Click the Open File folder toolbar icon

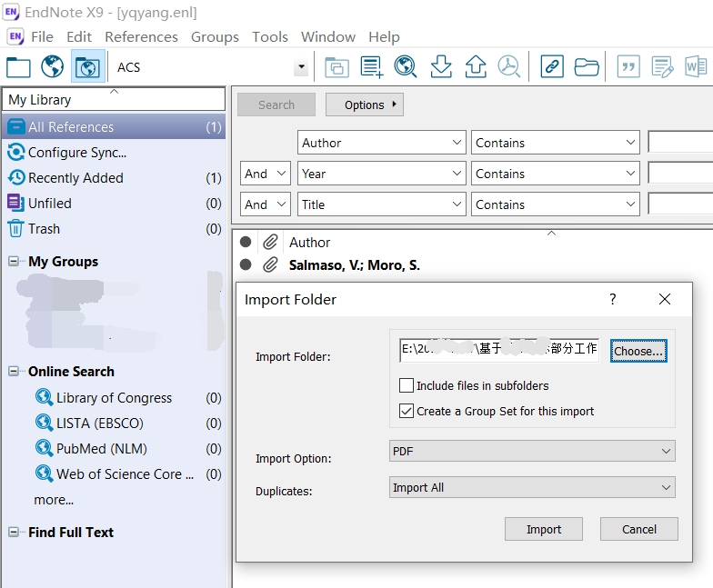coord(586,67)
